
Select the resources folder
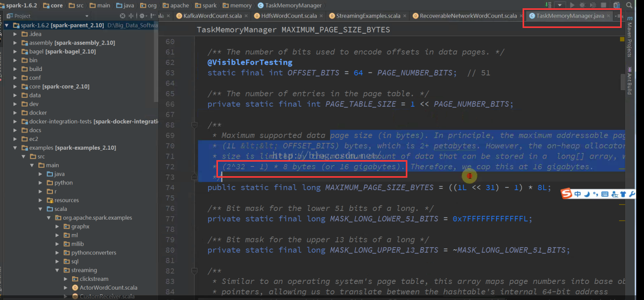point(62,200)
